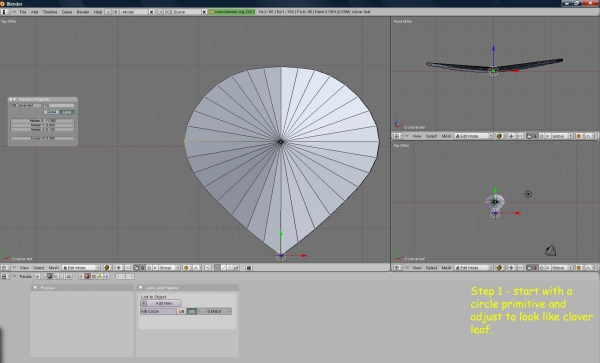Open Global orientation dropdown in main viewport header
The height and width of the screenshot is (363, 600).
pos(169,268)
